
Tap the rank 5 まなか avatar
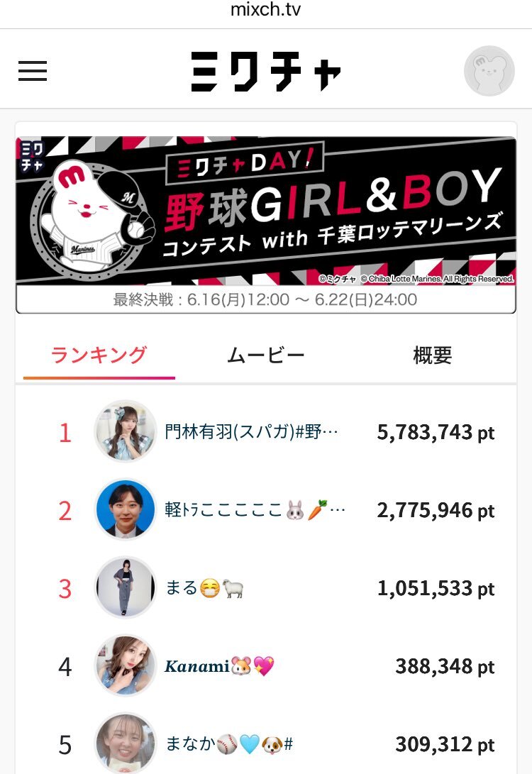[x=126, y=743]
